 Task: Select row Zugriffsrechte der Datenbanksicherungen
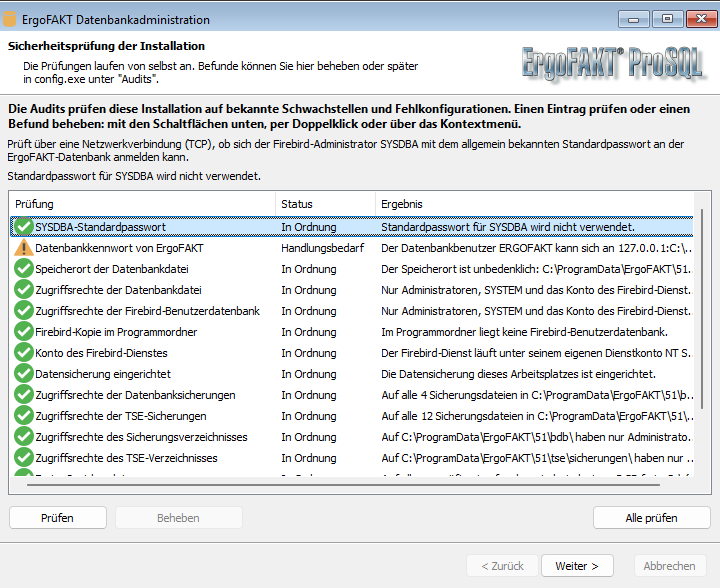click(x=352, y=395)
